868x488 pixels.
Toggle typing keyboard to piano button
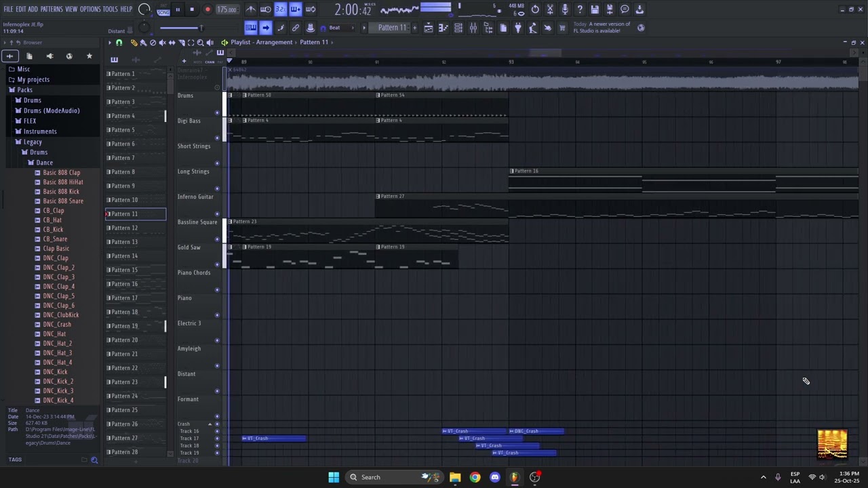[251, 28]
